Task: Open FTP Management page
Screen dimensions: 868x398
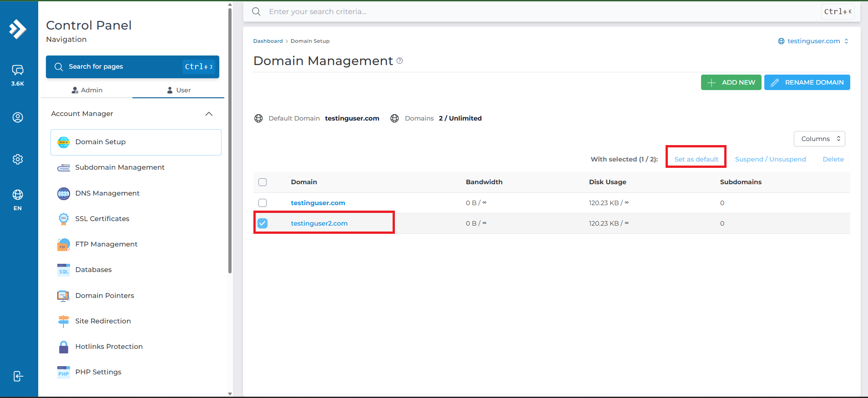Action: (x=136, y=245)
